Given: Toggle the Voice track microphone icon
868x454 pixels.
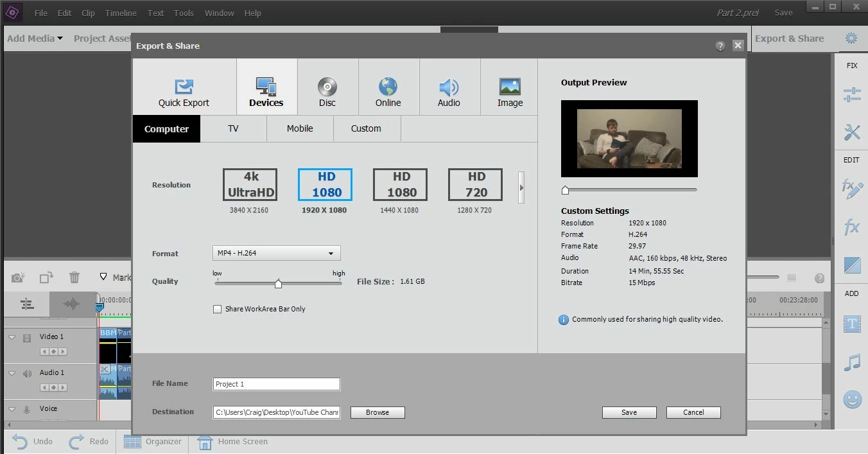Looking at the screenshot, I should [27, 409].
